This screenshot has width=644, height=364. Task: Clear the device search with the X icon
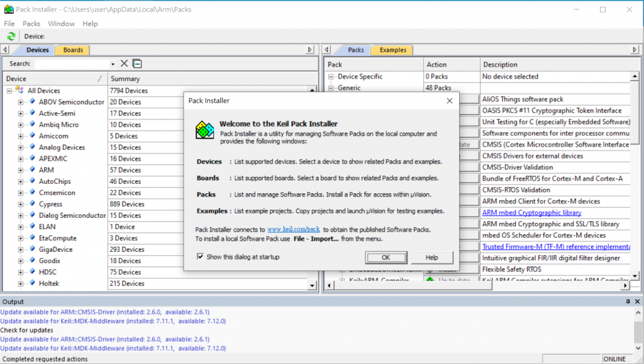tap(124, 64)
